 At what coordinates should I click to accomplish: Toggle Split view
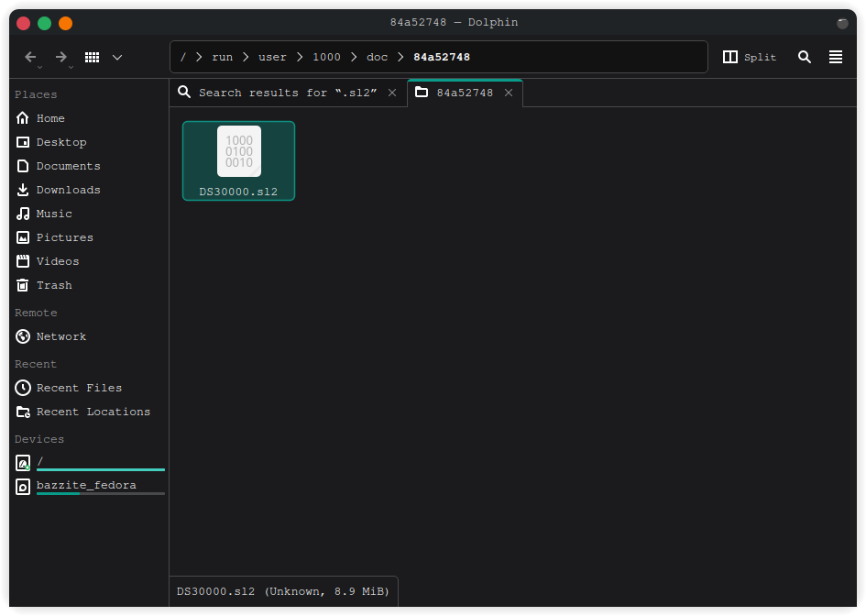click(750, 57)
